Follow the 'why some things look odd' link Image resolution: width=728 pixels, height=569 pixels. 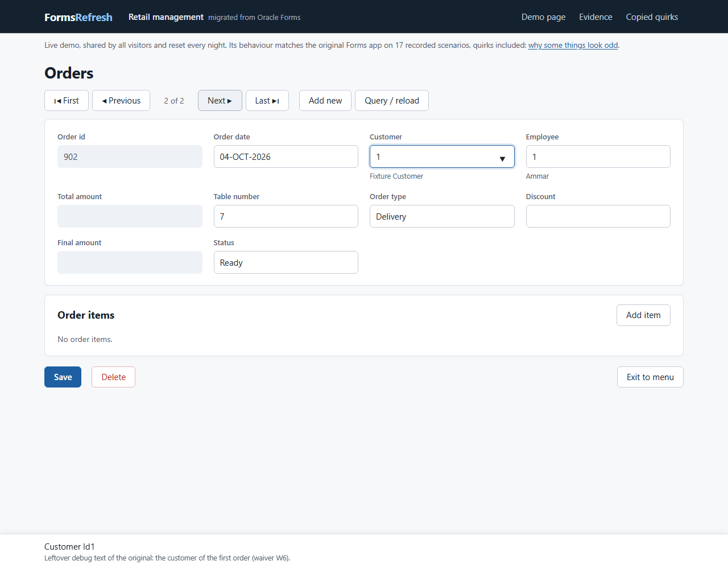coord(573,45)
